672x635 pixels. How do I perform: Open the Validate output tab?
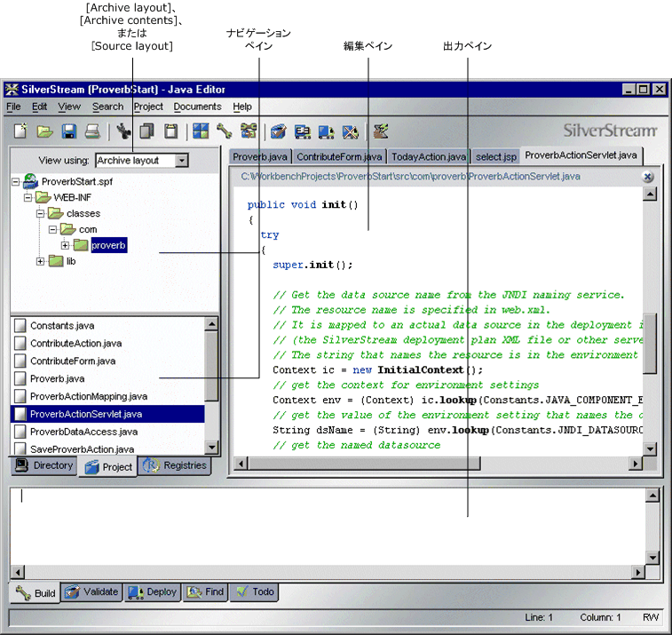(91, 592)
